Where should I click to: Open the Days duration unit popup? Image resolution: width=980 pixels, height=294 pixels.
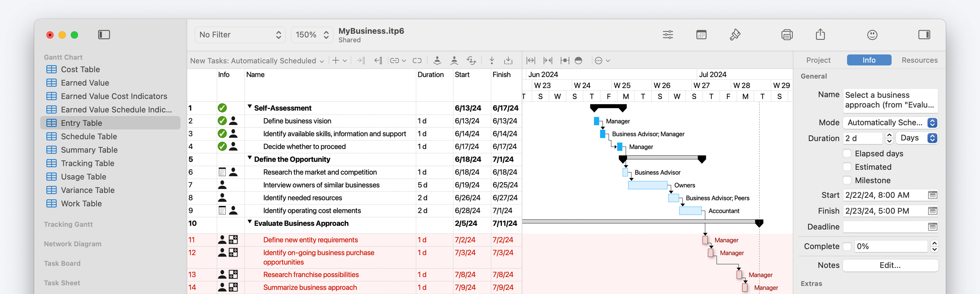click(x=917, y=138)
